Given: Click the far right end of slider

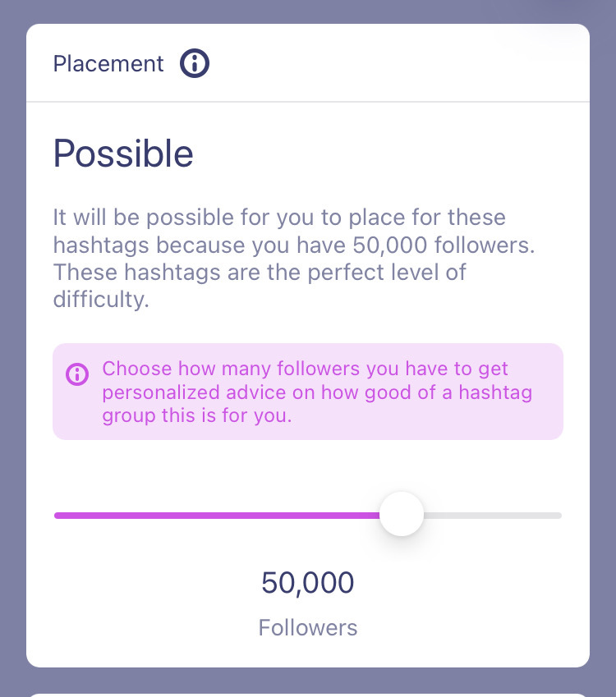Looking at the screenshot, I should coord(559,516).
